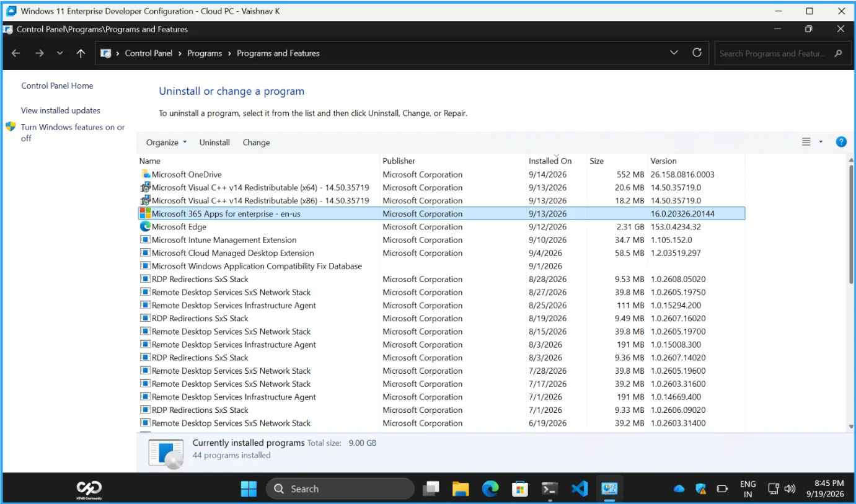Select version 1.0.2603.31600 entry
The width and height of the screenshot is (856, 504).
[x=441, y=384]
